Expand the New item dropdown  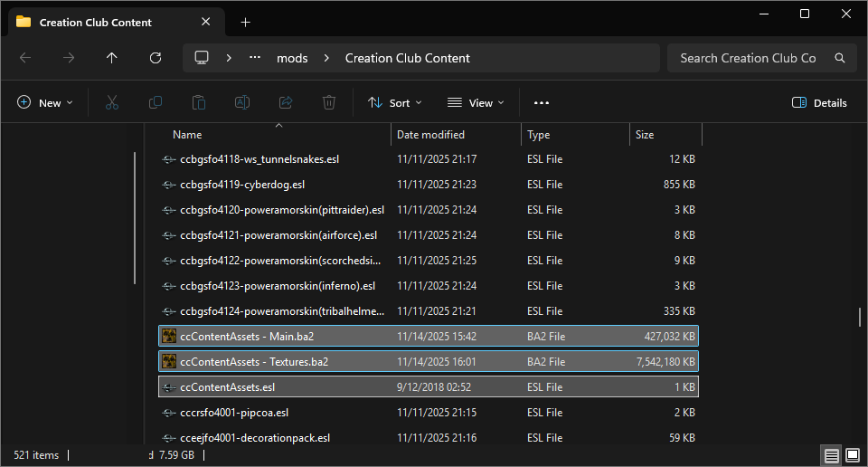(45, 103)
